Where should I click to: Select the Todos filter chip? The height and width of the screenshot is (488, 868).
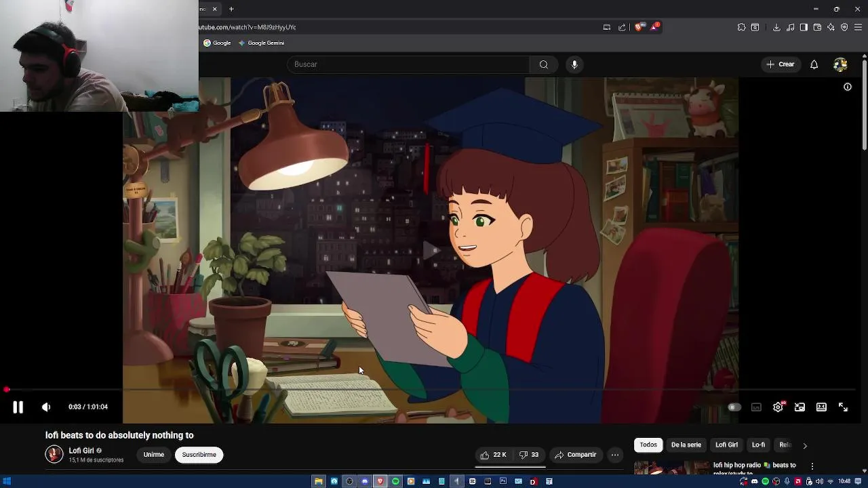[x=648, y=445]
